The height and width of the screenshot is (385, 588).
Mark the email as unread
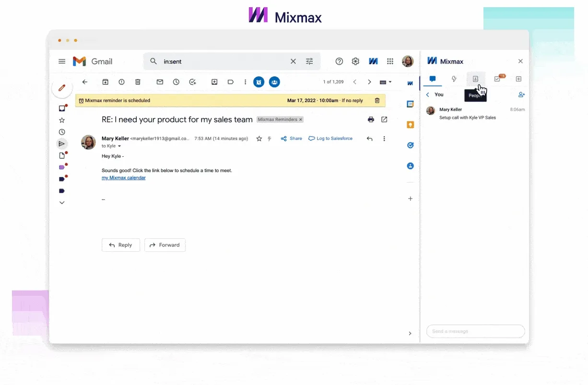(160, 82)
